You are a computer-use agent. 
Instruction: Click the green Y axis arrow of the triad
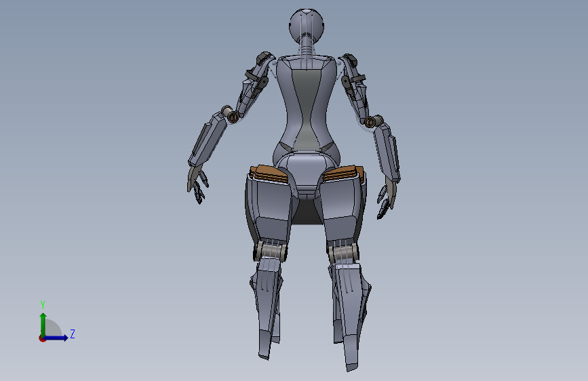point(43,324)
